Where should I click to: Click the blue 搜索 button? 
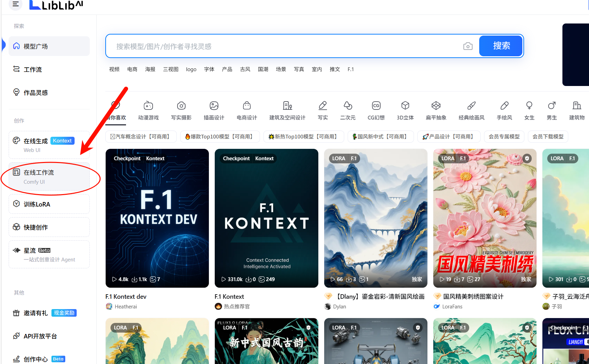(501, 46)
